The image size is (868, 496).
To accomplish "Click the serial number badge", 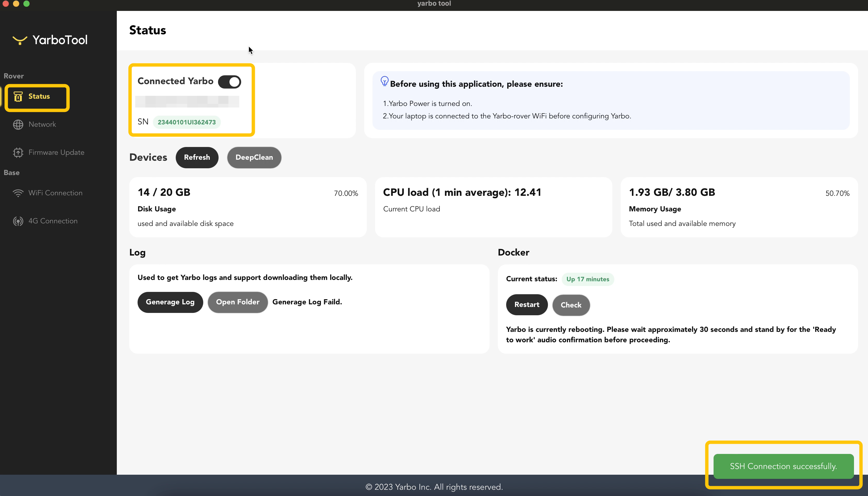I will (x=187, y=122).
